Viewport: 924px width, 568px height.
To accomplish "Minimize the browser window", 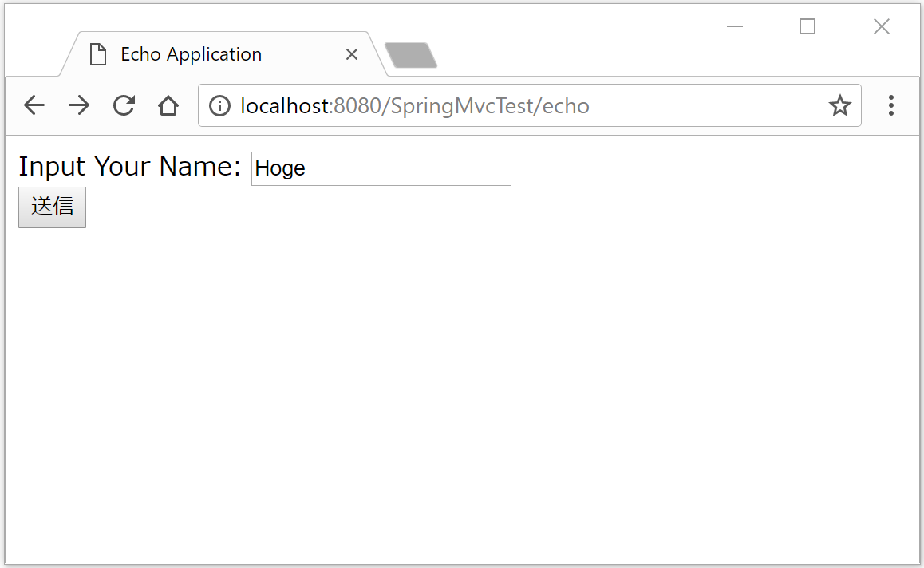I will [735, 26].
